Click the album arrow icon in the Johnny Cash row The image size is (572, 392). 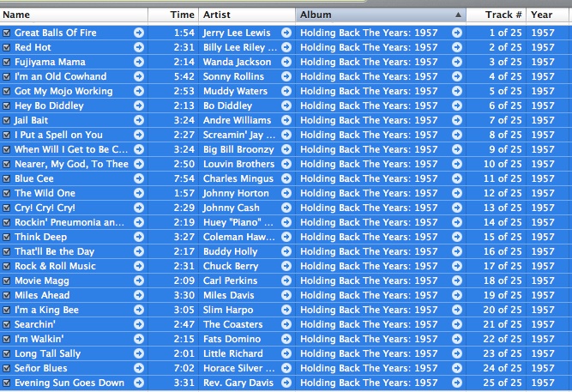coord(457,208)
